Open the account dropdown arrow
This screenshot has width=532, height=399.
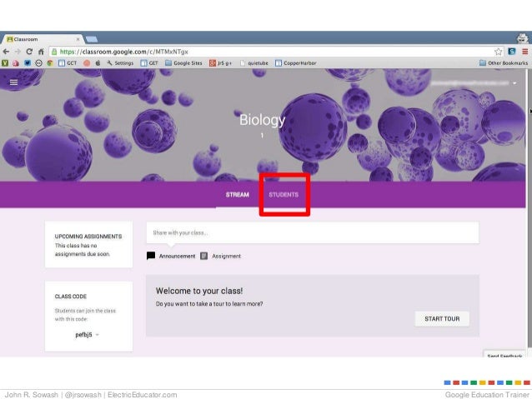(x=514, y=83)
